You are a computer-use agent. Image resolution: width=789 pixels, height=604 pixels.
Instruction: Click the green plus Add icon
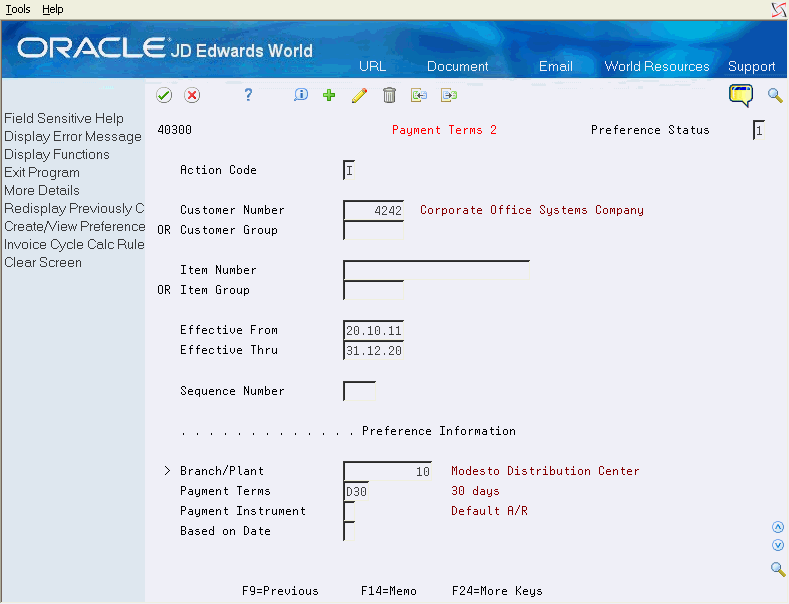[x=329, y=95]
